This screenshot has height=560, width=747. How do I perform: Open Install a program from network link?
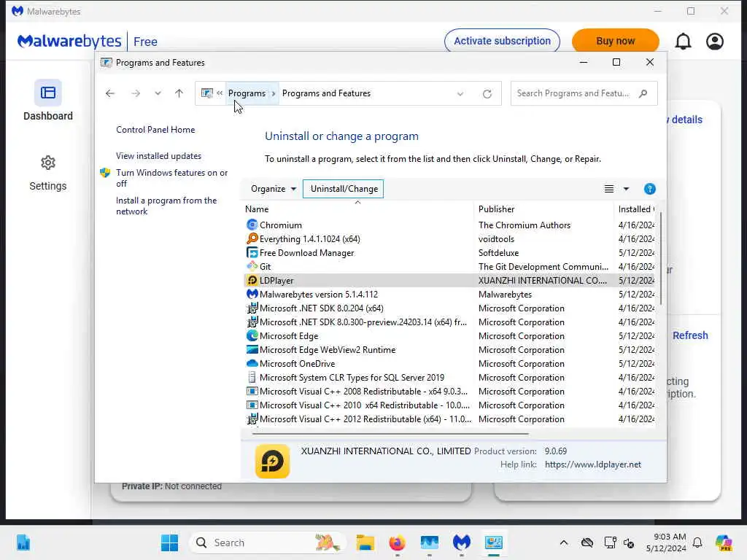pyautogui.click(x=166, y=206)
